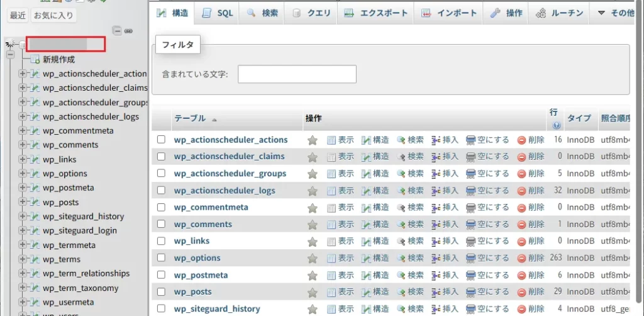Click the 含まれている文字 filter field

click(297, 74)
